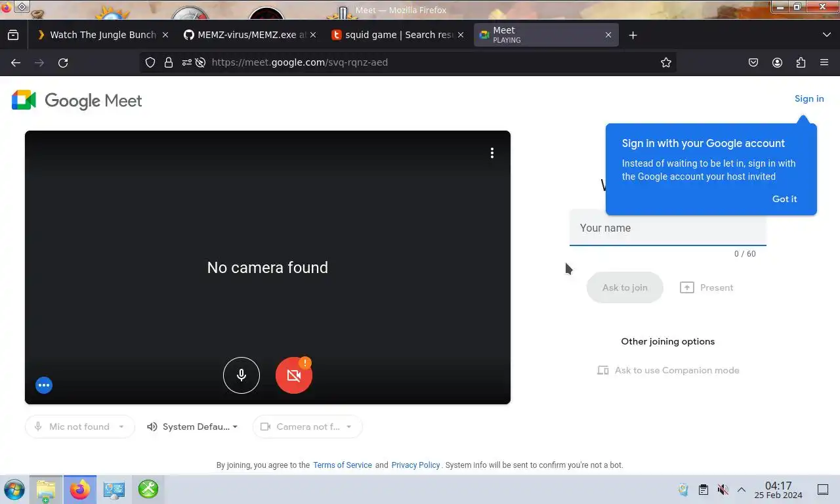Click the Your name input field
The width and height of the screenshot is (840, 504).
click(667, 228)
